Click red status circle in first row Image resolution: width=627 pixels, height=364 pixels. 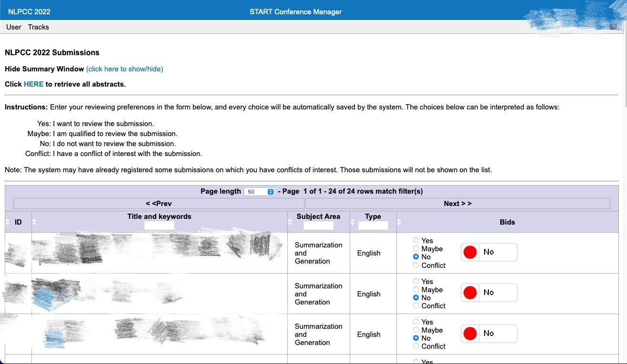[x=470, y=252]
